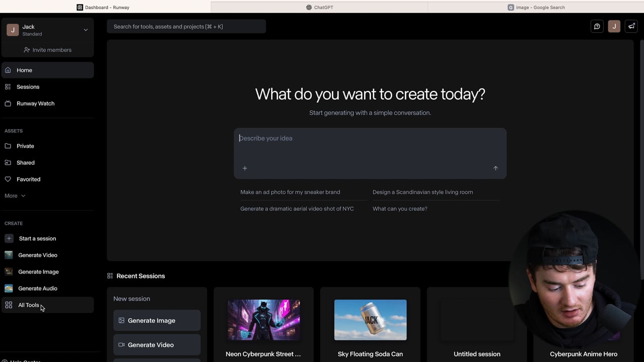
Task: Click the Generate Image button in New session
Action: coord(157,321)
